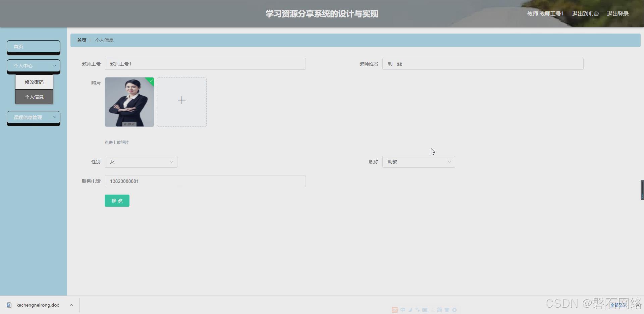Toggle the 中/英 Chinese-English input mode
This screenshot has width=644, height=314.
pos(402,310)
